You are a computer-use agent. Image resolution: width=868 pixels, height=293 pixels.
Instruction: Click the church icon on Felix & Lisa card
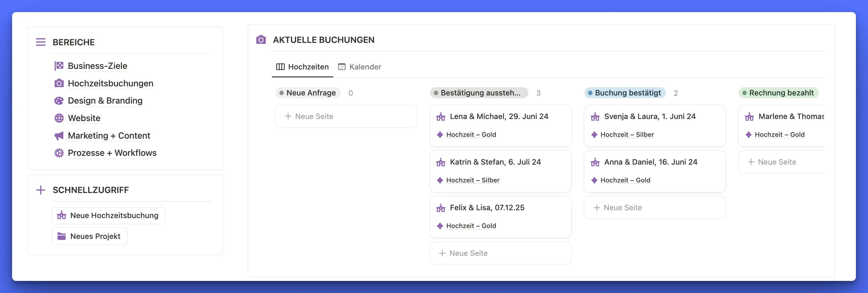point(440,208)
